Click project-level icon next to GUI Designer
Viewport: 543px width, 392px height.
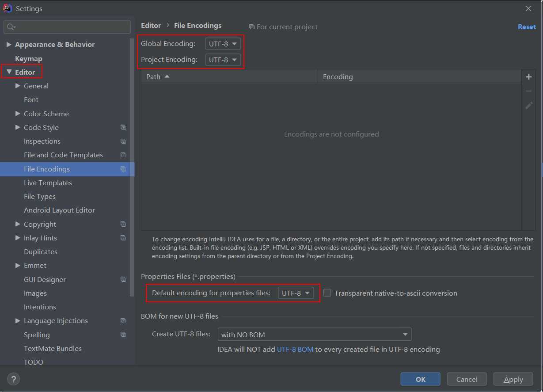click(x=123, y=279)
